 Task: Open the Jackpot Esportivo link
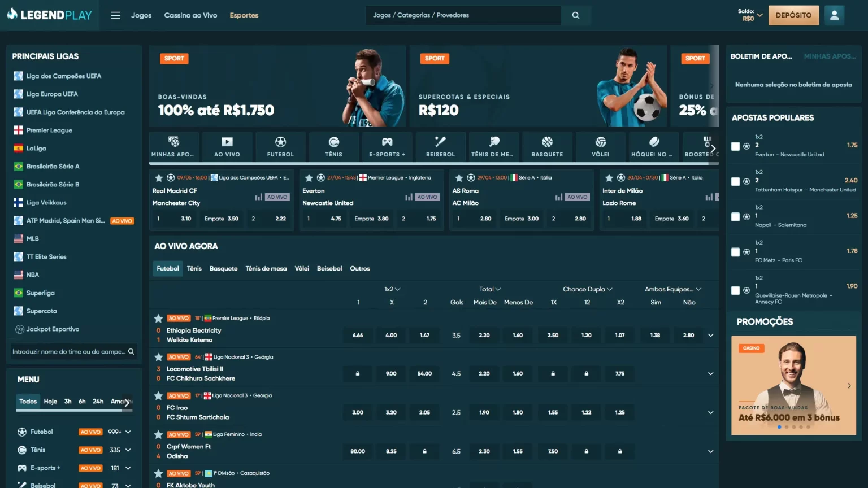click(53, 329)
